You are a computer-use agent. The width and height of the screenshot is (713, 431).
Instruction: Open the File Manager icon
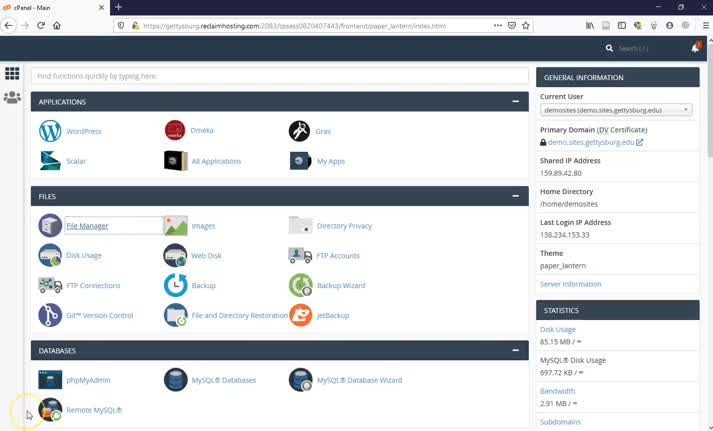[x=50, y=226]
